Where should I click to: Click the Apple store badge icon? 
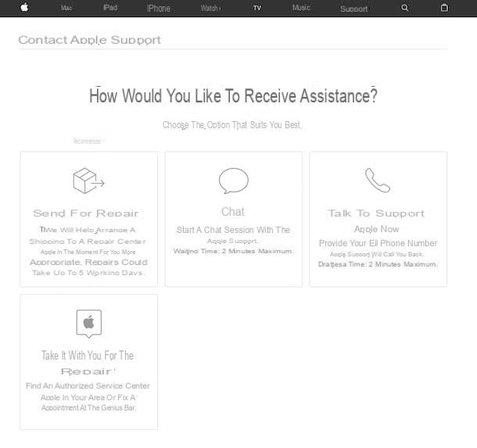pos(89,324)
